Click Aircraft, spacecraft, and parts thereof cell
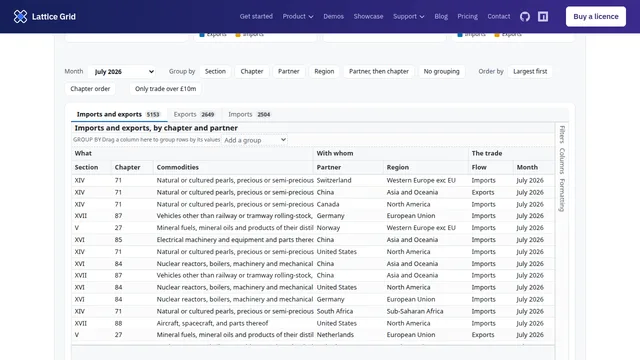This screenshot has height=360, width=640. (x=233, y=323)
